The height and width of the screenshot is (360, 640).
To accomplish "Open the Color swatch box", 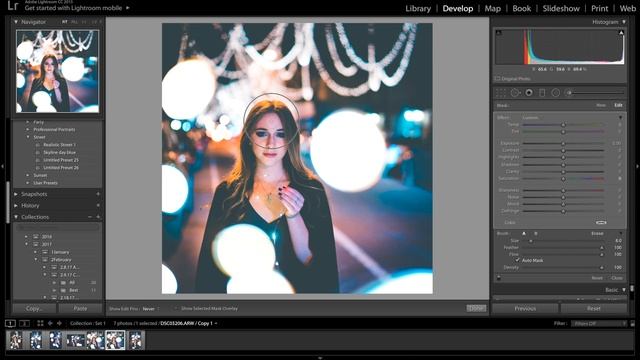I will (601, 222).
